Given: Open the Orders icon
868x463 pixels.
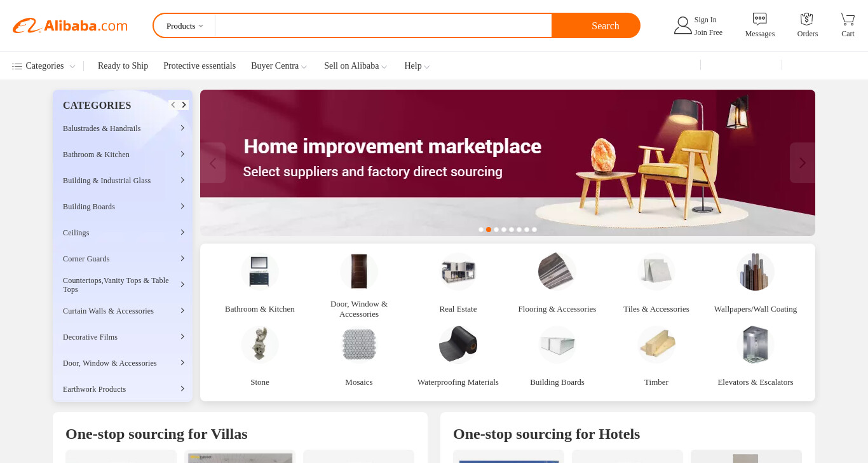Looking at the screenshot, I should (807, 19).
